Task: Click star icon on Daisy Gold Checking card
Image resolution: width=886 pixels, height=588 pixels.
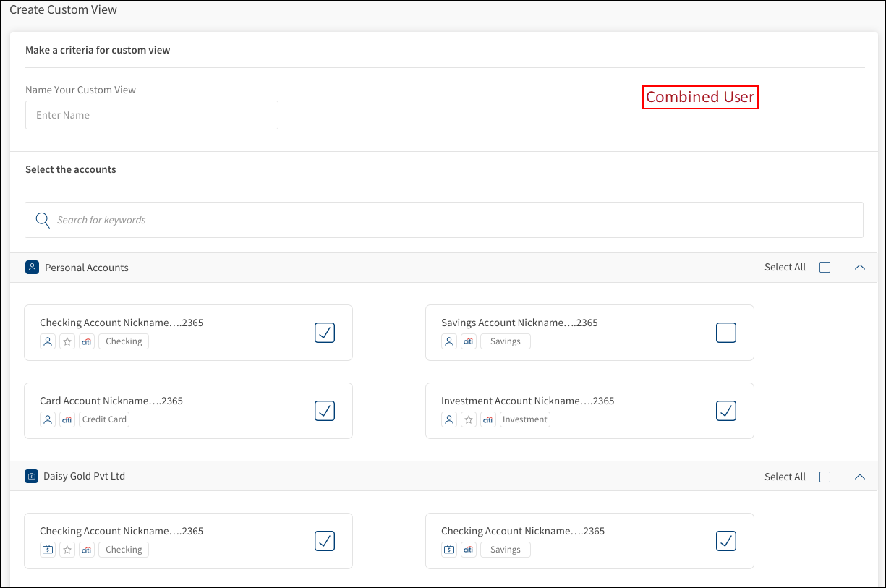Action: 67,550
